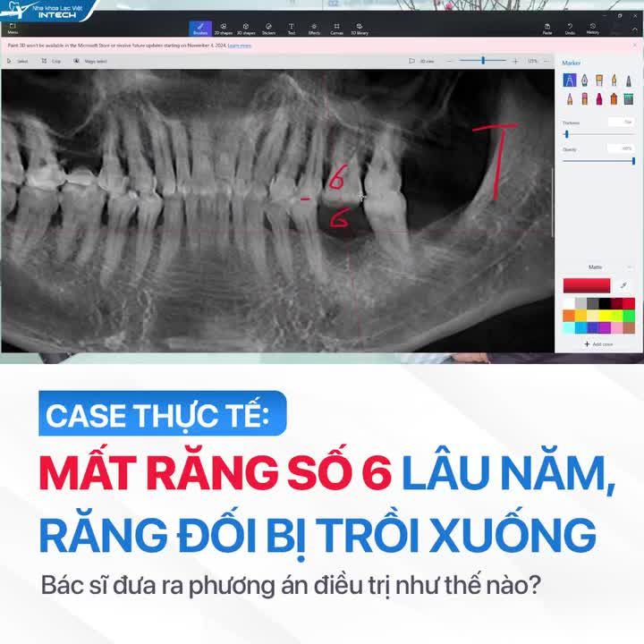Select the Pixel pen brush

(629, 80)
